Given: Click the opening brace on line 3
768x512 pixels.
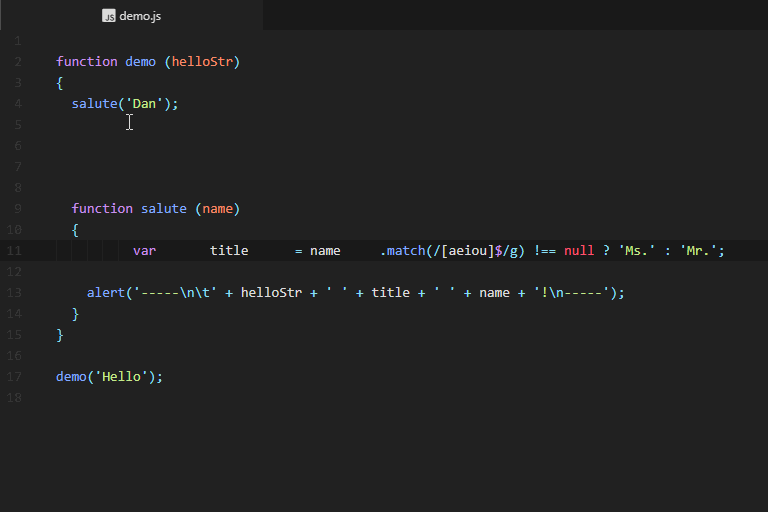Looking at the screenshot, I should coord(60,83).
